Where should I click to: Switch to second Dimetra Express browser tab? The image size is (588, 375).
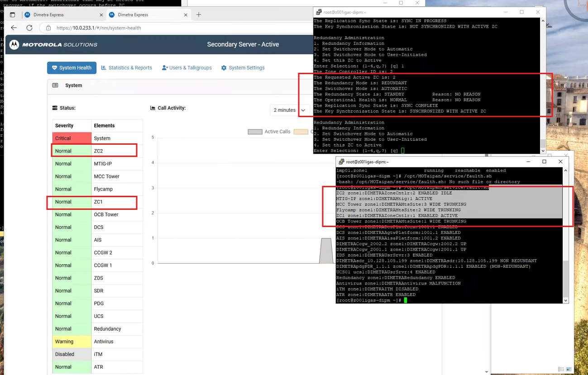point(148,14)
